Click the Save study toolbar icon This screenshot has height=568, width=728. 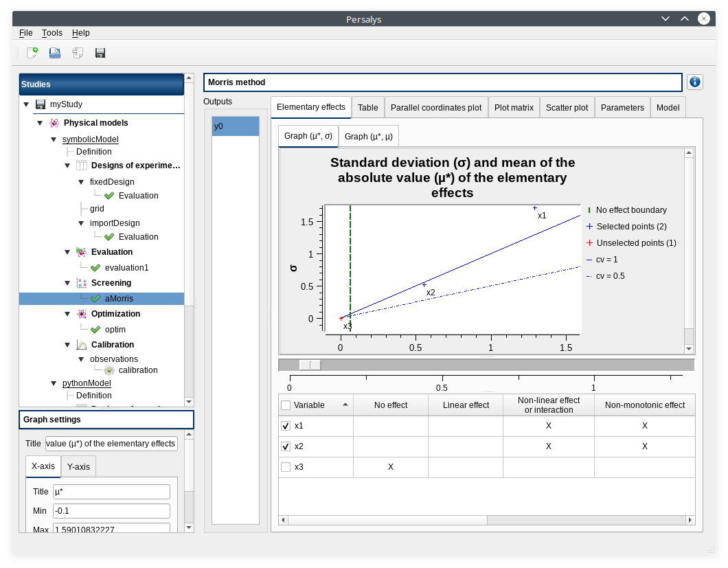pos(100,53)
